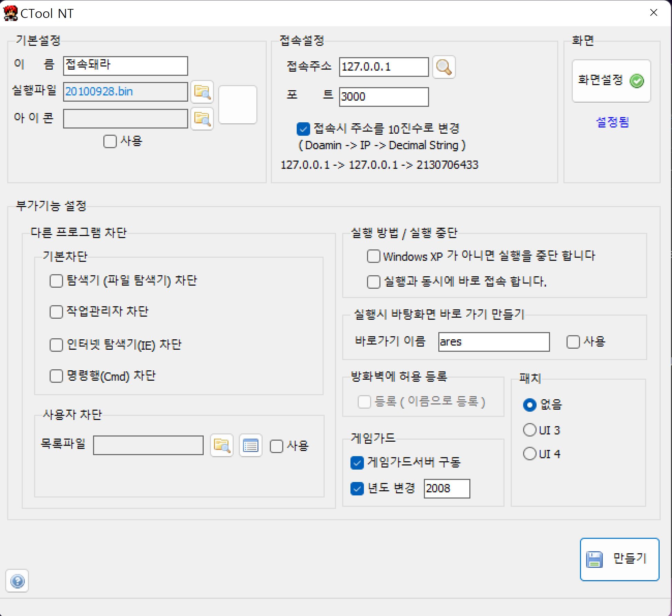Click the 접속주소 field with 127.0.0.1
The width and height of the screenshot is (672, 616).
[x=384, y=67]
